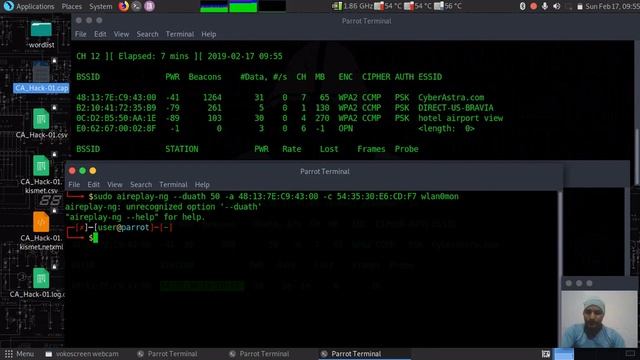Launch Firefox from the top panel
The height and width of the screenshot is (360, 640).
click(x=123, y=6)
